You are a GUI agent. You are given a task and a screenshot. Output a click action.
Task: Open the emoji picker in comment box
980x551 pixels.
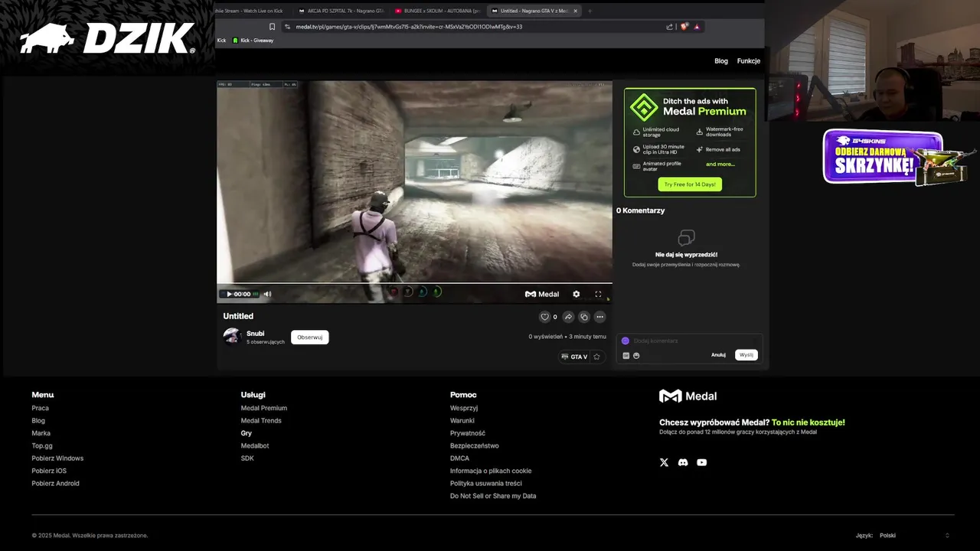pos(636,355)
